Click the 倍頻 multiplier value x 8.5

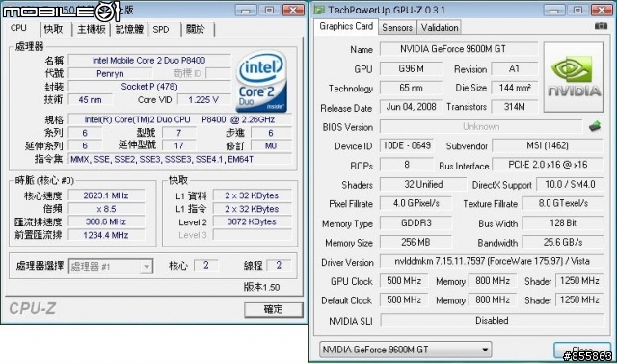pos(106,209)
